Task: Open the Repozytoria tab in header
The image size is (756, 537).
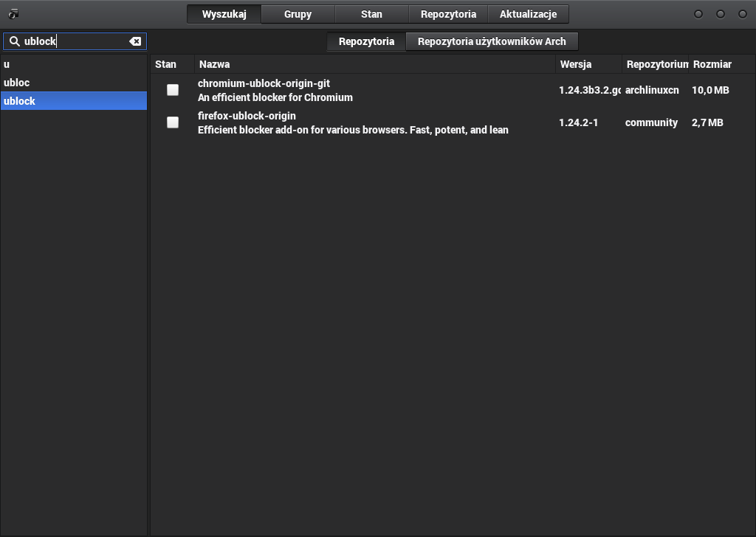Action: point(448,14)
